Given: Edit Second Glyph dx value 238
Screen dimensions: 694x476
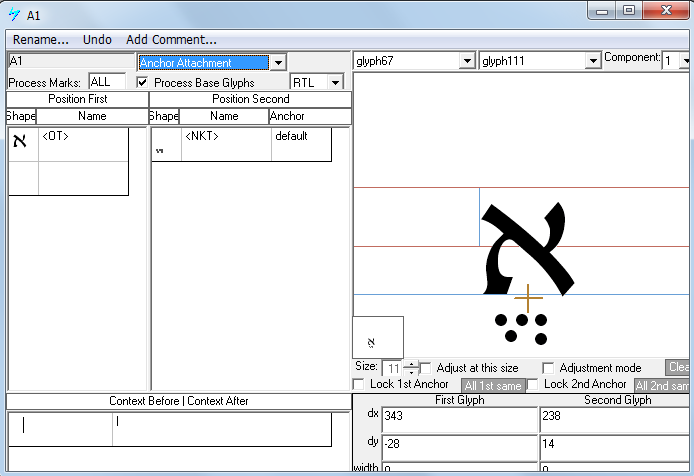Looking at the screenshot, I should click(x=615, y=419).
